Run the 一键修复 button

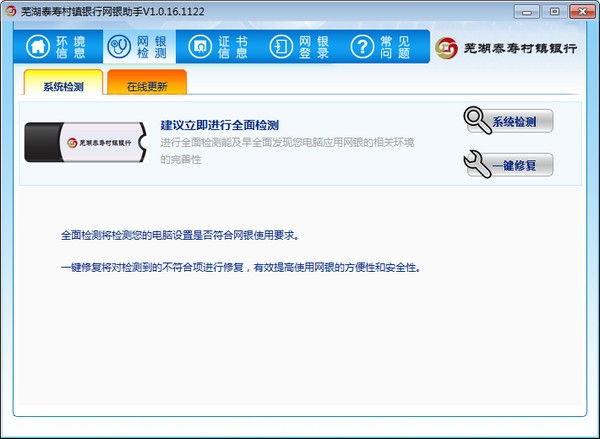(x=510, y=165)
